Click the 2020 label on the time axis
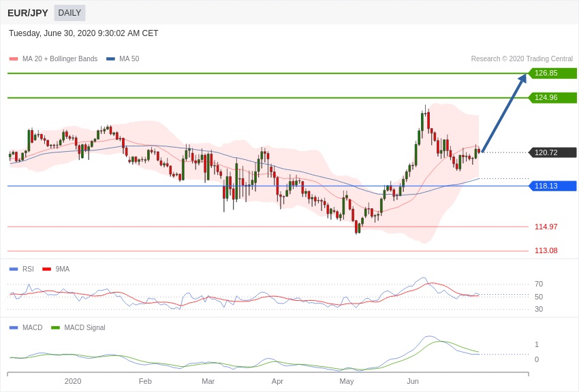579x392 pixels. [x=73, y=381]
